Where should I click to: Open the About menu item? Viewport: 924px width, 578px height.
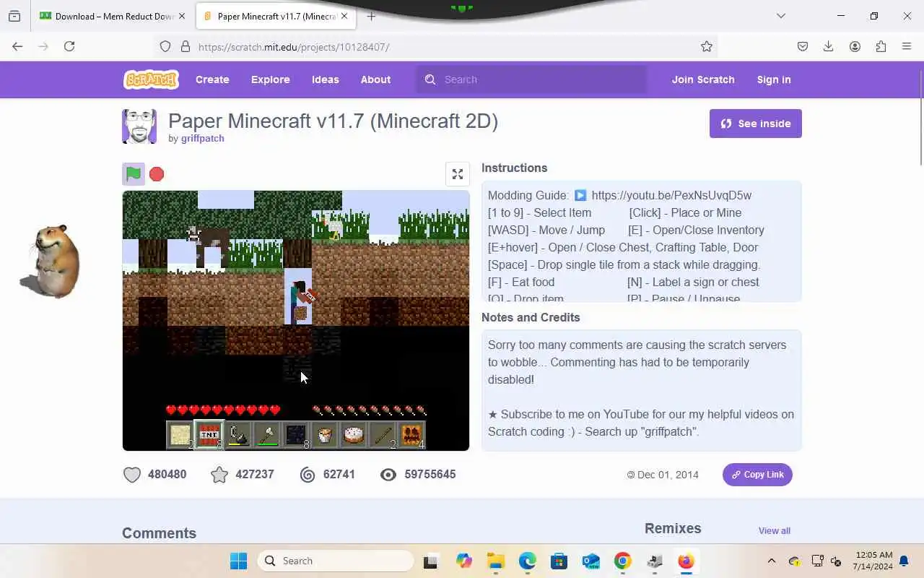pyautogui.click(x=375, y=79)
